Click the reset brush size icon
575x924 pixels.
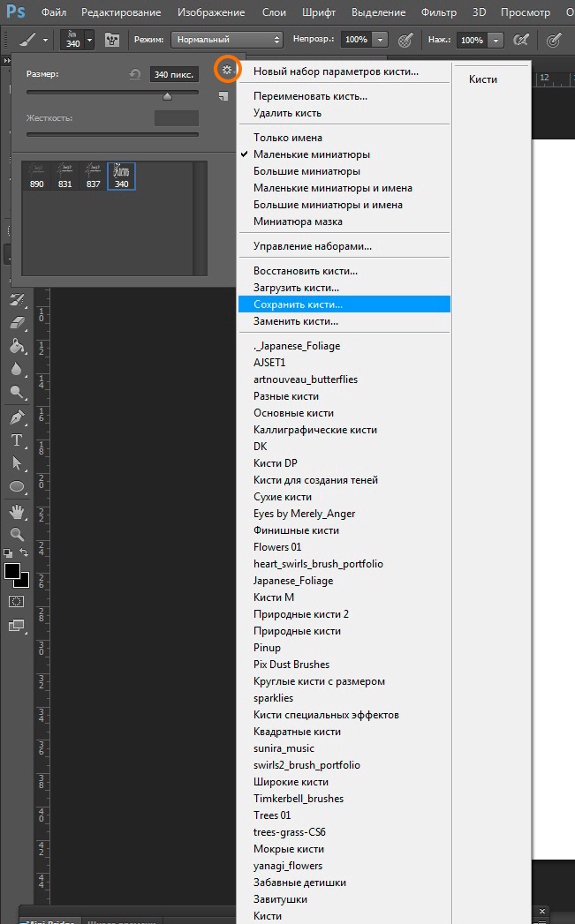click(135, 73)
